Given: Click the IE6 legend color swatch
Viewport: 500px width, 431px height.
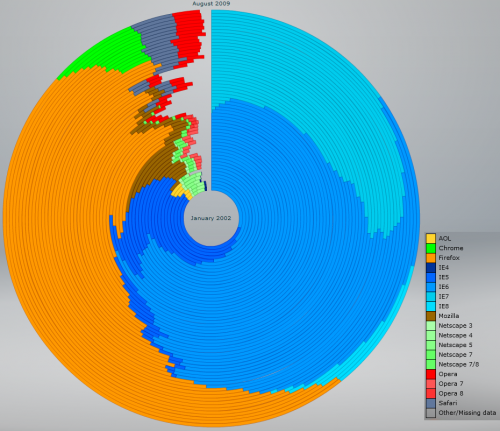Looking at the screenshot, I should coord(431,287).
